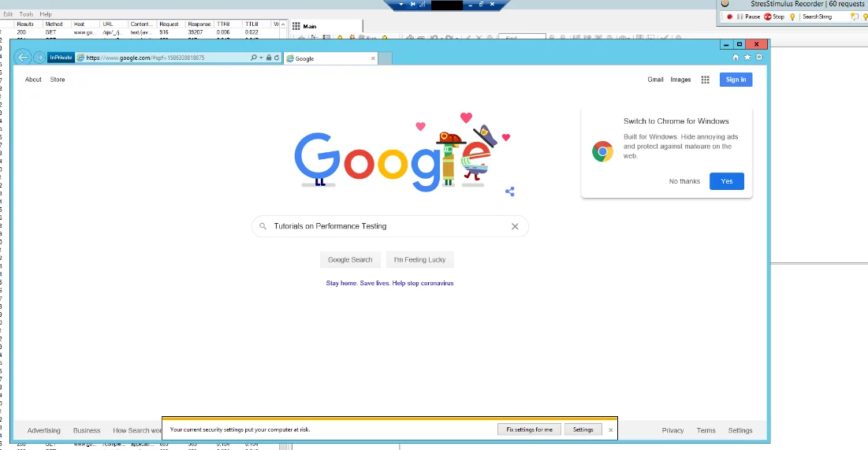Open the Terms footer link
The height and width of the screenshot is (450, 868).
click(x=706, y=430)
